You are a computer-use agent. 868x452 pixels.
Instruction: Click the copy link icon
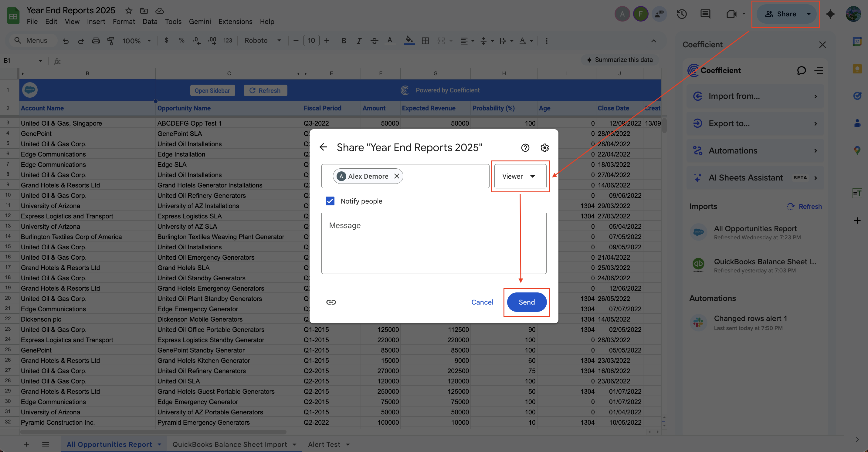point(331,302)
